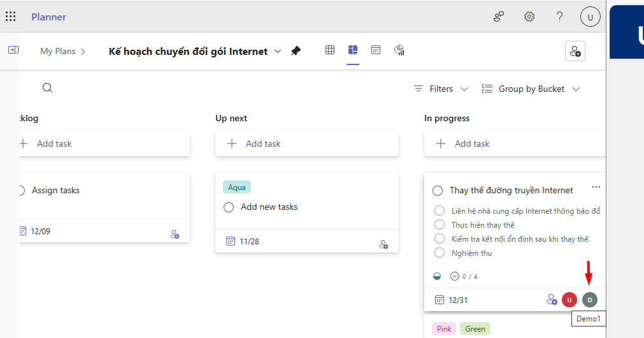Switch to the Schedule calendar view tab
The width and height of the screenshot is (644, 338).
tap(376, 50)
